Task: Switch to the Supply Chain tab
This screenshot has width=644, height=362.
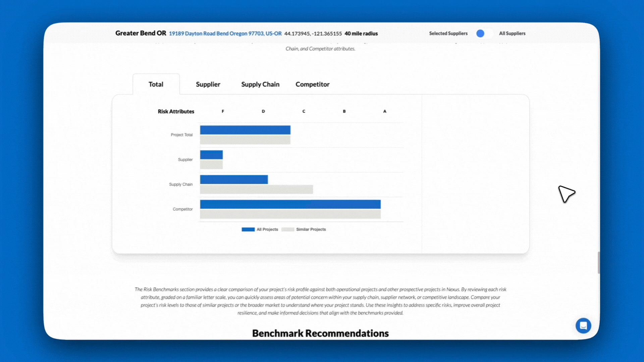Action: pos(260,84)
